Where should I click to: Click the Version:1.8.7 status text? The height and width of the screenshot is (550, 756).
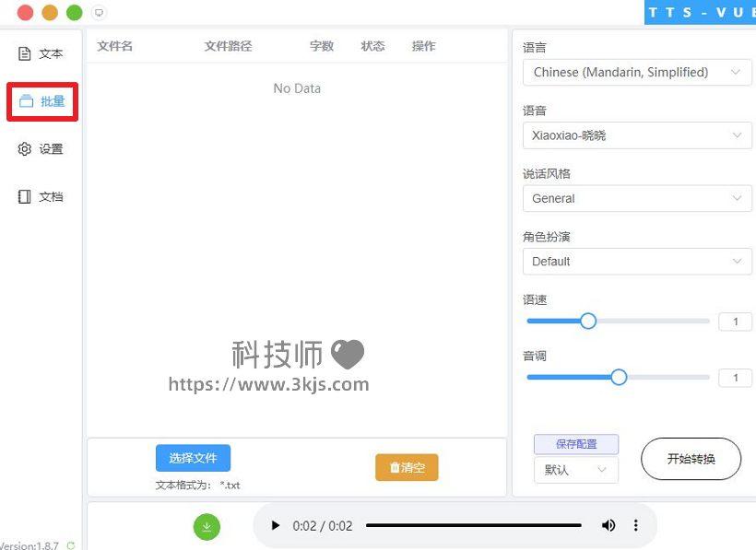(30, 545)
